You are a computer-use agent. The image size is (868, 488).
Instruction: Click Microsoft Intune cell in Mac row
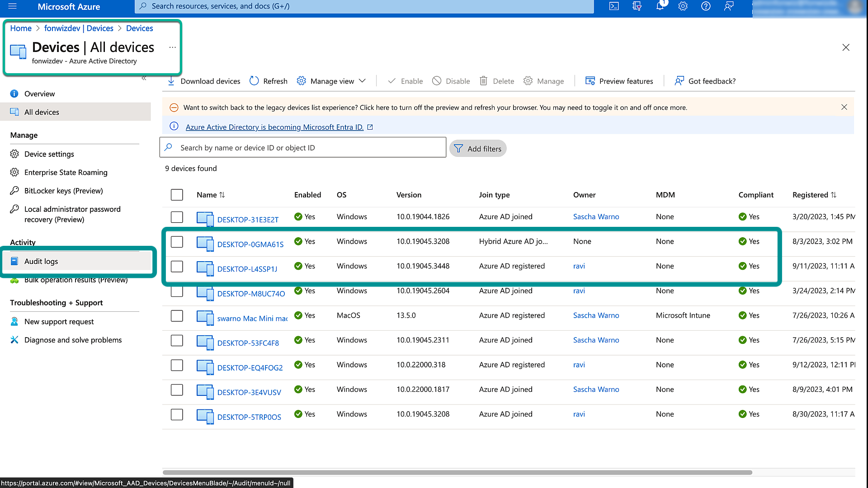tap(683, 315)
